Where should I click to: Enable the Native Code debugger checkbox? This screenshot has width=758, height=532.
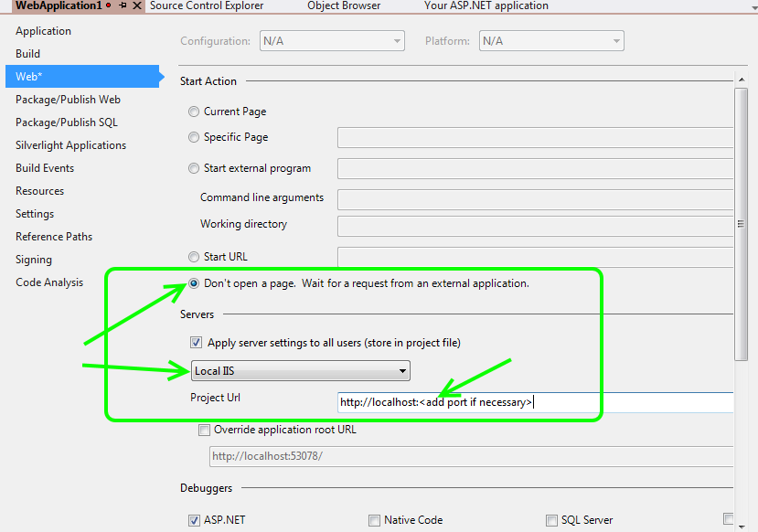(374, 520)
